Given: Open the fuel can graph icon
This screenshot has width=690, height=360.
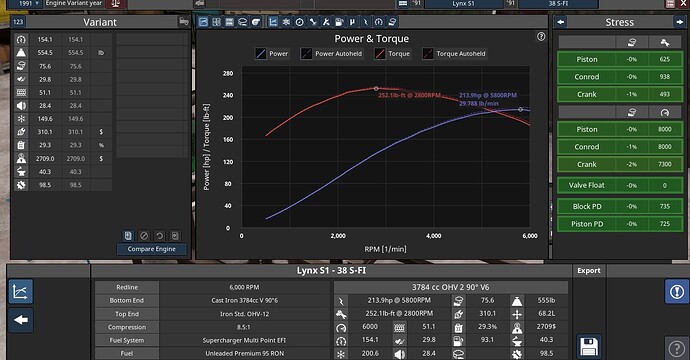Looking at the screenshot, I should click(x=339, y=22).
